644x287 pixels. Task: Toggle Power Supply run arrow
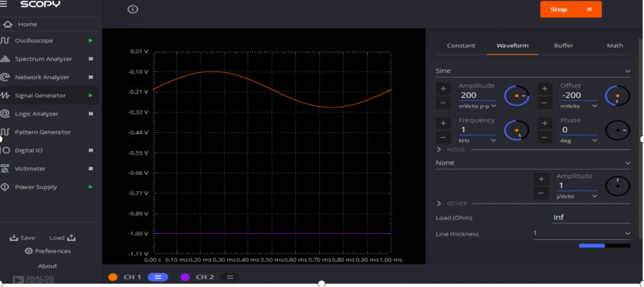point(90,187)
